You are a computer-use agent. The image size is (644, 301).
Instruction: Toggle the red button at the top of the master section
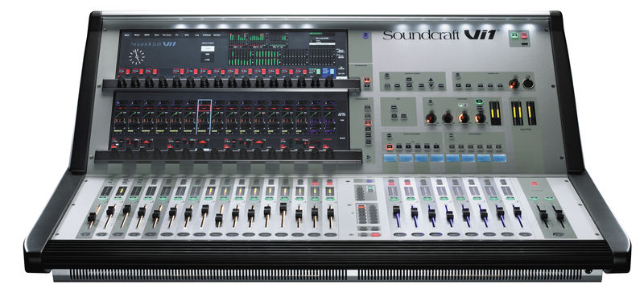[x=535, y=183]
